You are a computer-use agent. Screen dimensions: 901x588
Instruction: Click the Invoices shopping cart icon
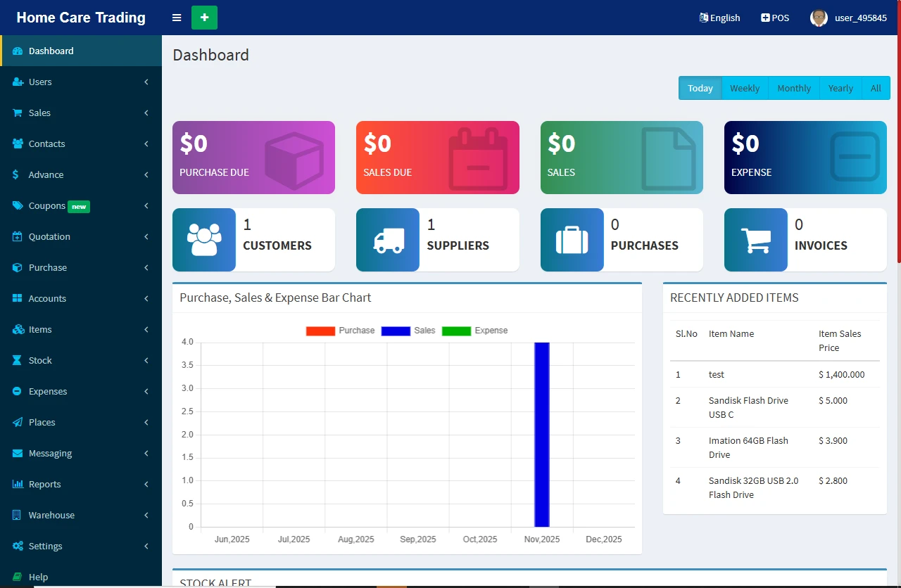pos(755,240)
